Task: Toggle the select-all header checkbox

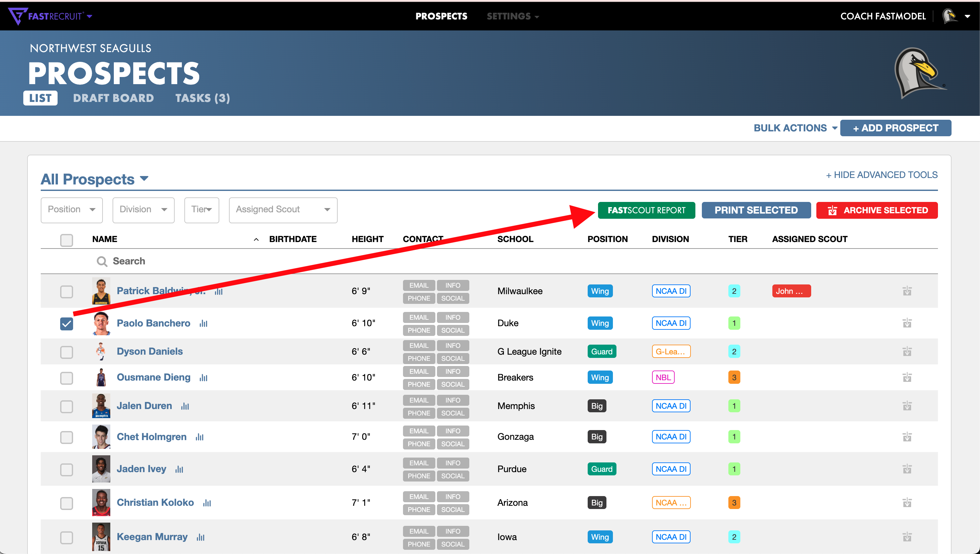Action: (x=67, y=240)
